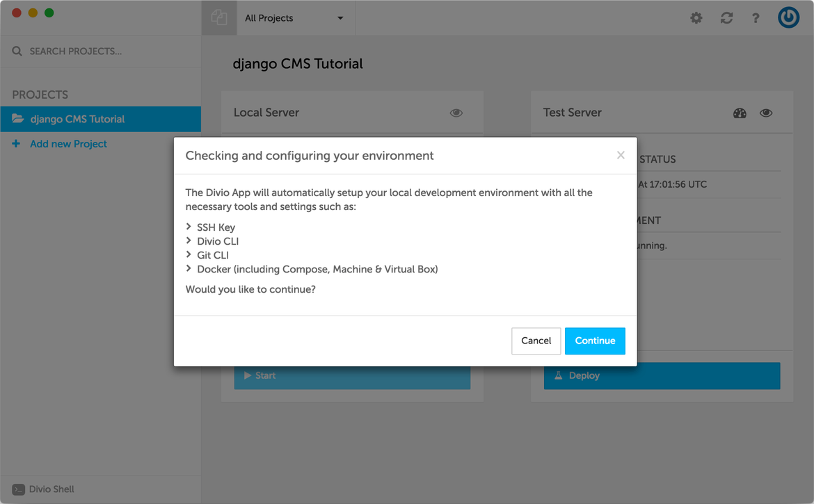Open the Test Server dashboard gauge icon
Screen dimensions: 814x504
740,113
